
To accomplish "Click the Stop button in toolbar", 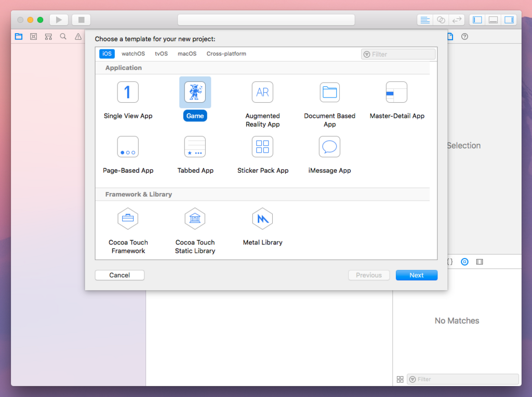I will (82, 20).
